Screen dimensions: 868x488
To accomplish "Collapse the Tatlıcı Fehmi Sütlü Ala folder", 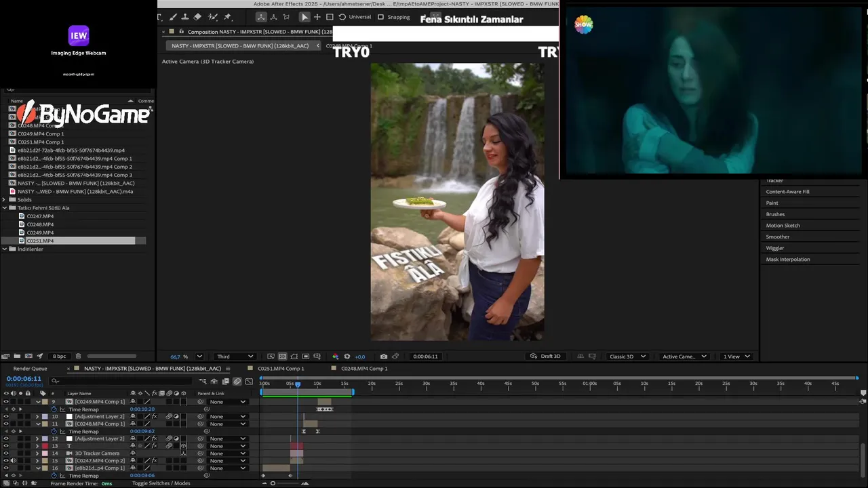I will (4, 208).
